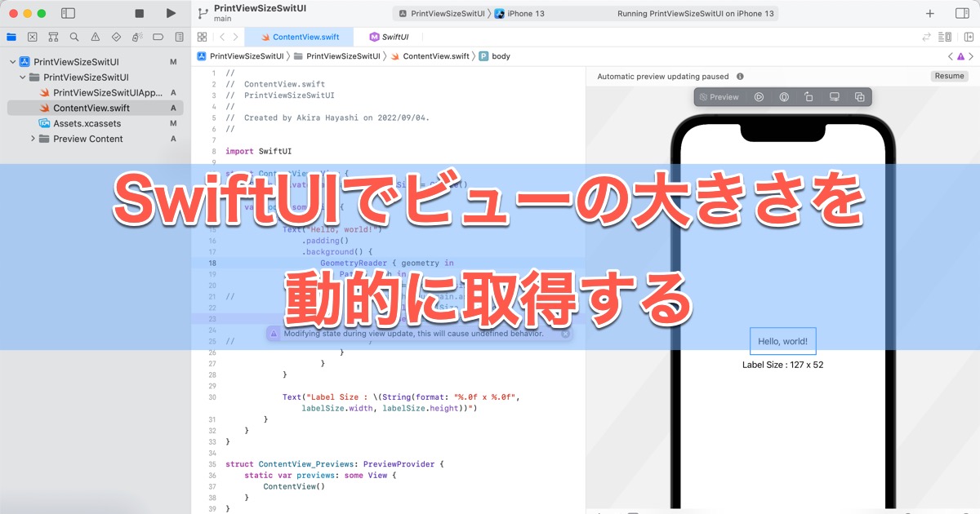980x514 pixels.
Task: Open PrintViewSizeSwitUI project in the jump bar
Action: pos(241,56)
